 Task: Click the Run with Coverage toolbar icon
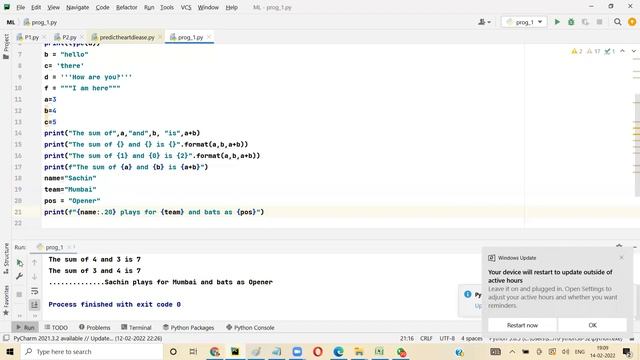(x=585, y=22)
